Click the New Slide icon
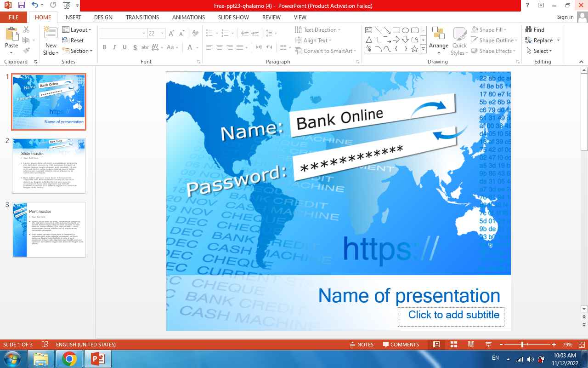588x368 pixels. (x=51, y=34)
